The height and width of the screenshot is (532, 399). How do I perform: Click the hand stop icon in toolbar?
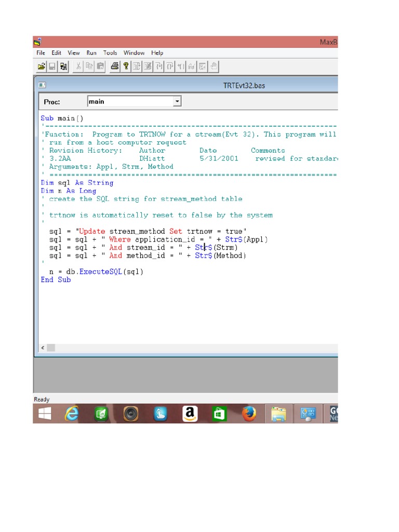(x=214, y=66)
